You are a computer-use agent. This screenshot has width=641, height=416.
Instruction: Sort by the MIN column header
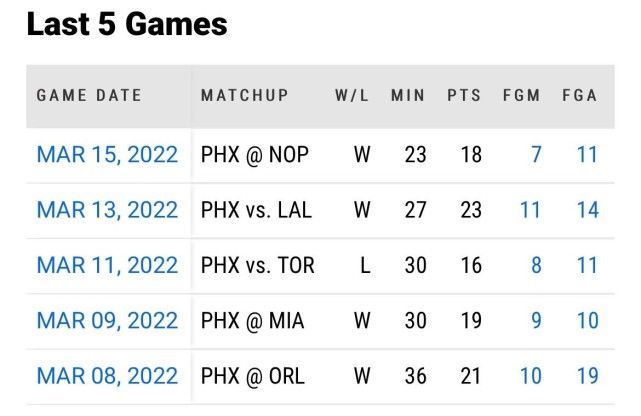click(x=408, y=96)
